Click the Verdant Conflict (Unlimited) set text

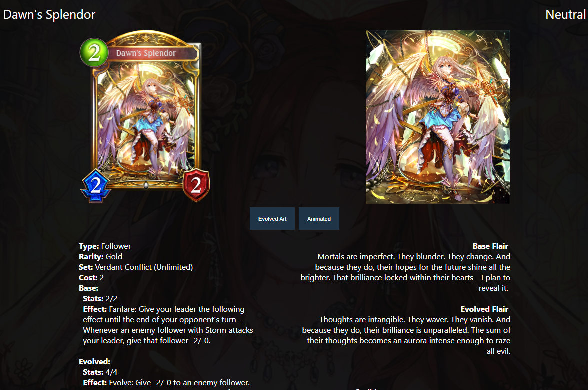pos(144,267)
